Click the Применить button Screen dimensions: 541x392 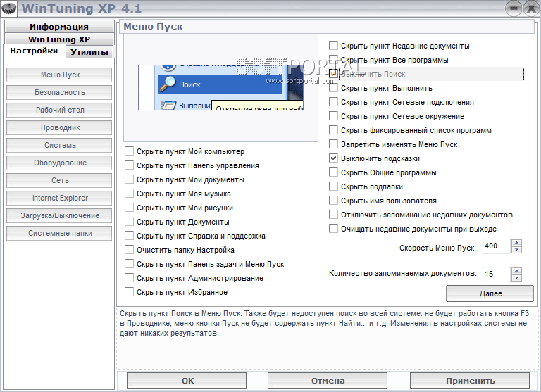[470, 381]
